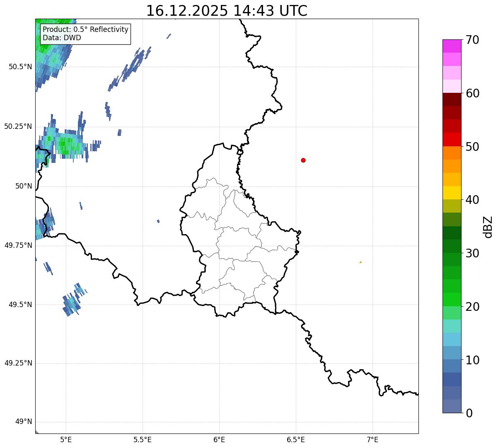
Task: Click the longitude label "6°E"
Action: 219,439
